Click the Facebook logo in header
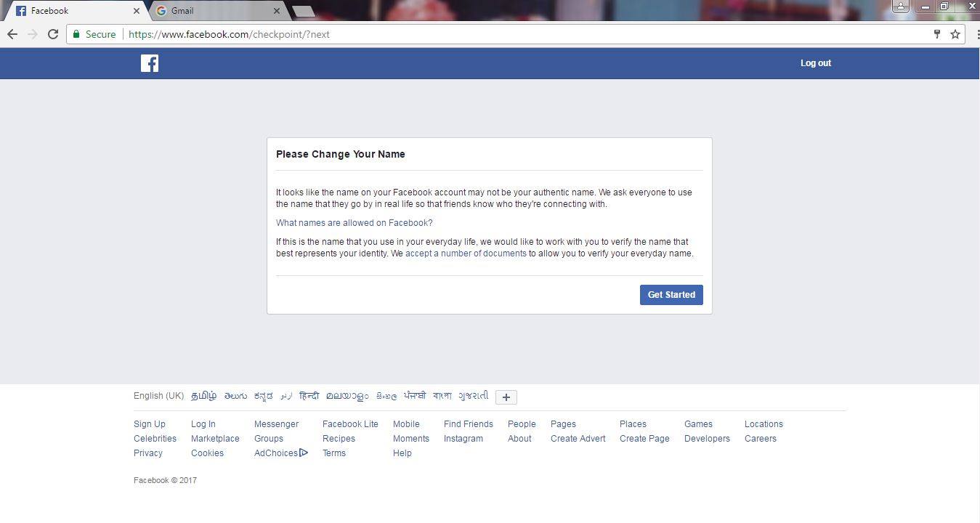This screenshot has width=980, height=523. (150, 63)
